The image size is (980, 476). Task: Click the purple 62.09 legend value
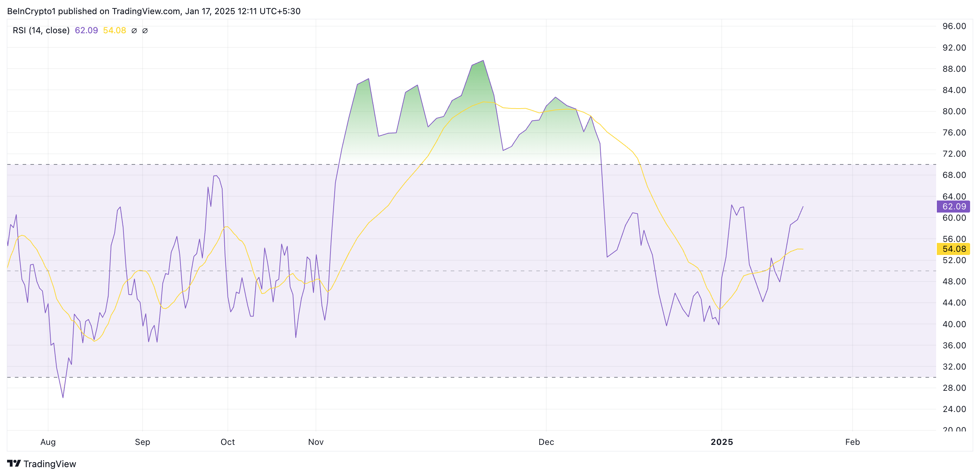coord(86,30)
